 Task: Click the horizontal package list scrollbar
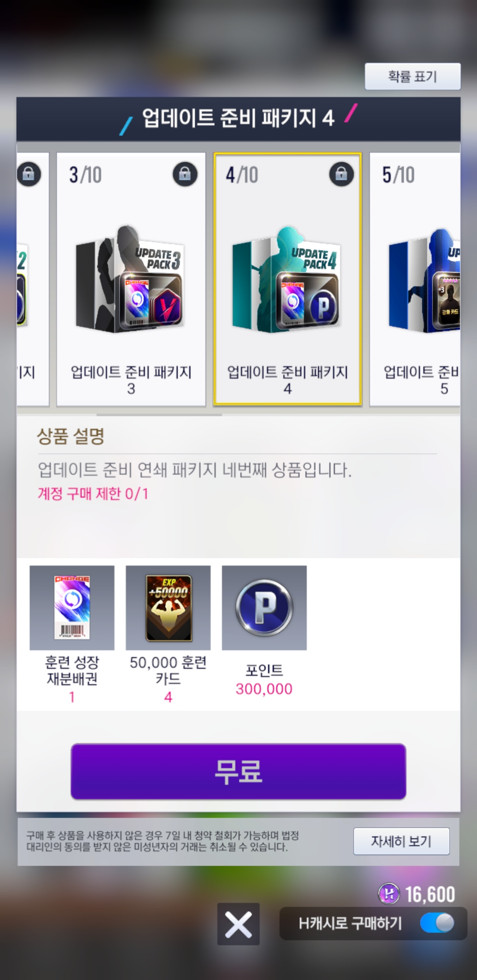tap(159, 415)
